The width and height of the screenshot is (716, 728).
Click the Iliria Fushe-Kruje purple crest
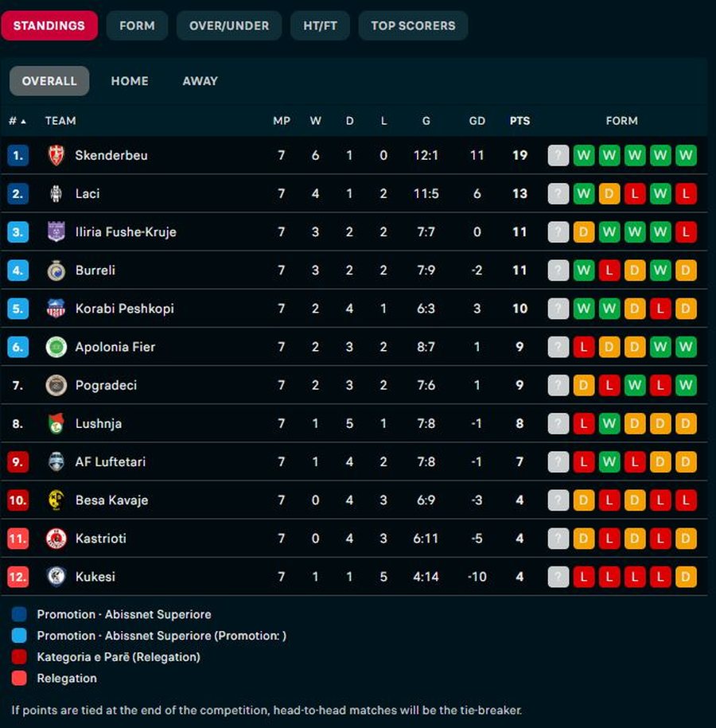click(x=56, y=232)
